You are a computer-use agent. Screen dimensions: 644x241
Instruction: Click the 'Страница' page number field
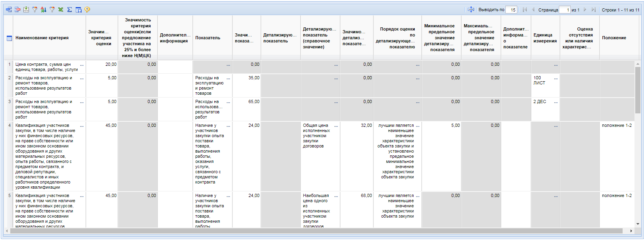click(x=565, y=10)
